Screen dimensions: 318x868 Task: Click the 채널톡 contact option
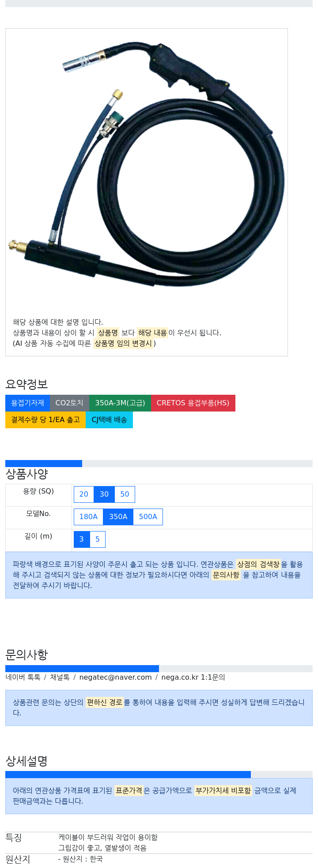[60, 677]
